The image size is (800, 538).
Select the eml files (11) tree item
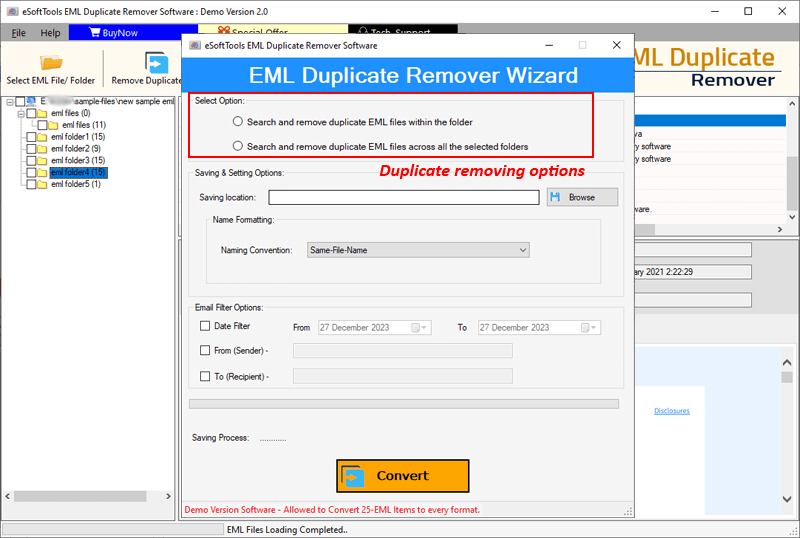[x=84, y=125]
